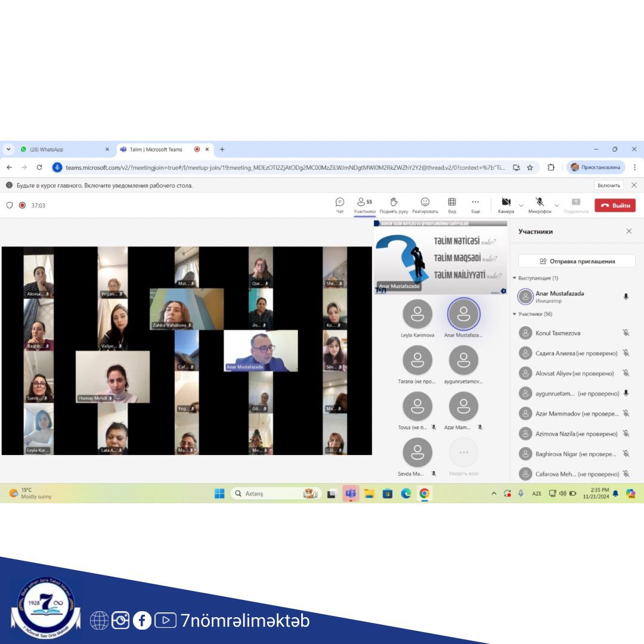Go back with browser back arrow
The image size is (644, 644).
[x=10, y=168]
